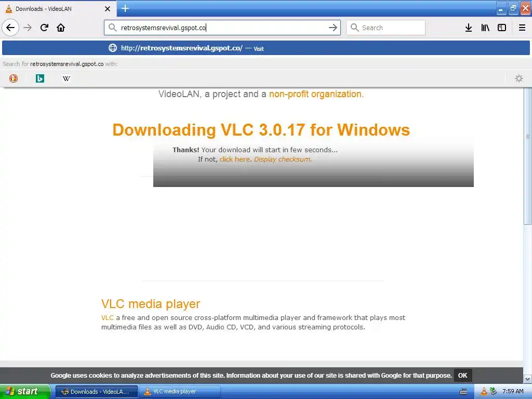532x399 pixels.
Task: Switch to Downloads - VideoLAN taskbar window
Action: (x=96, y=392)
